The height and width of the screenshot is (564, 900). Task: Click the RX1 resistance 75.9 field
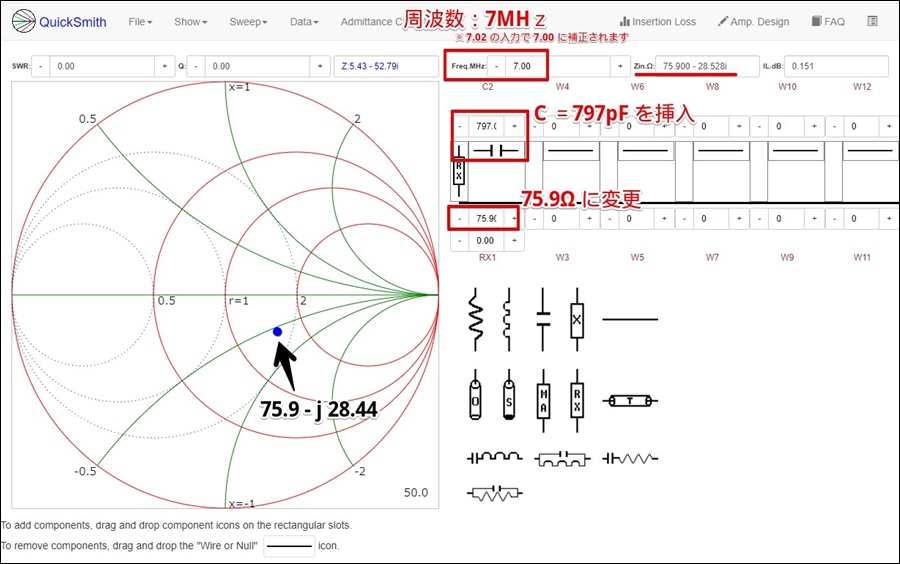pyautogui.click(x=487, y=219)
